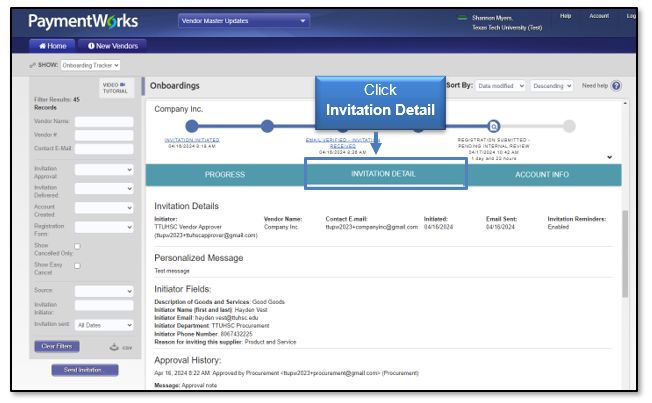Open the Email Verified - Invitation Received link
Viewport: 652px width, 403px height.
[x=343, y=143]
